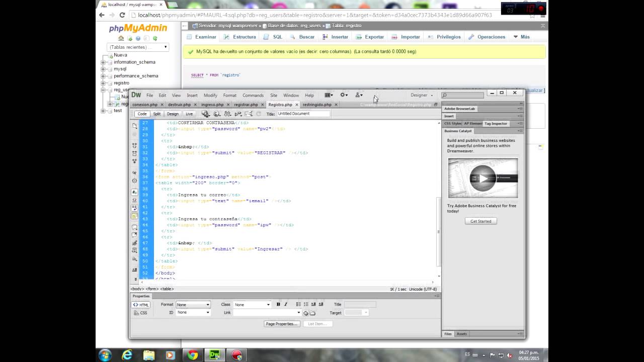Image resolution: width=644 pixels, height=362 pixels.
Task: Click test database in phpMyAdmin tree
Action: tap(118, 111)
